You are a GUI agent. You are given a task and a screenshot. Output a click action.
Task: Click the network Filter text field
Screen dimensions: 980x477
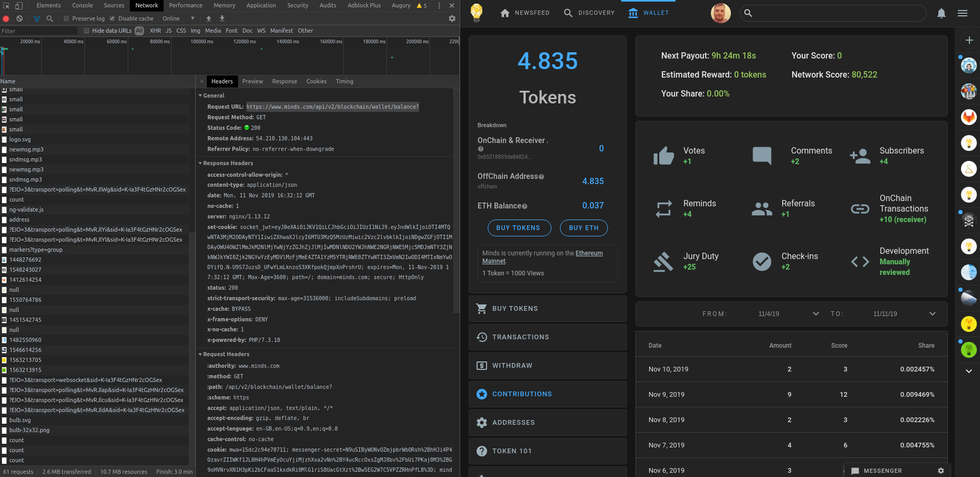click(39, 31)
